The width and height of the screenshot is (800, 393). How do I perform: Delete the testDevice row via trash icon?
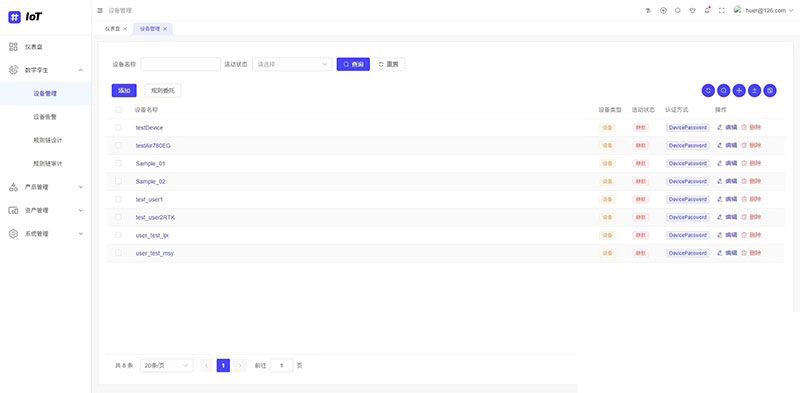751,127
